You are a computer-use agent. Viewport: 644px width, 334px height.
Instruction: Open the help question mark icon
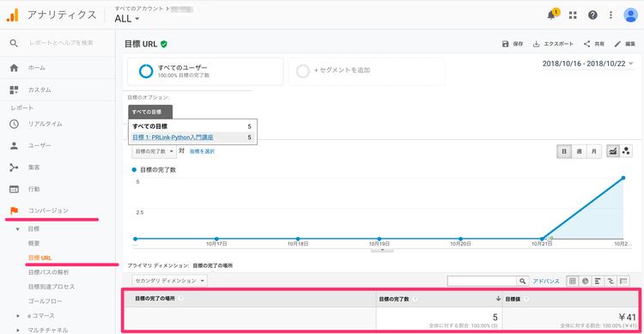click(592, 15)
